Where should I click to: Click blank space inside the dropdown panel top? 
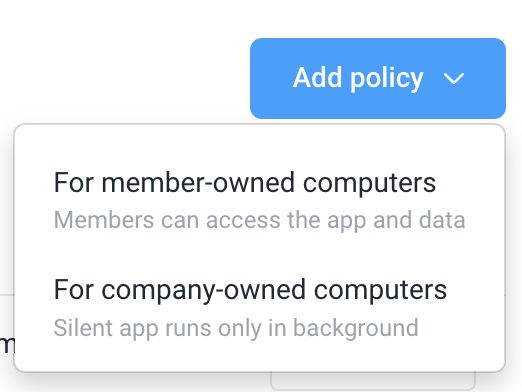[x=259, y=143]
